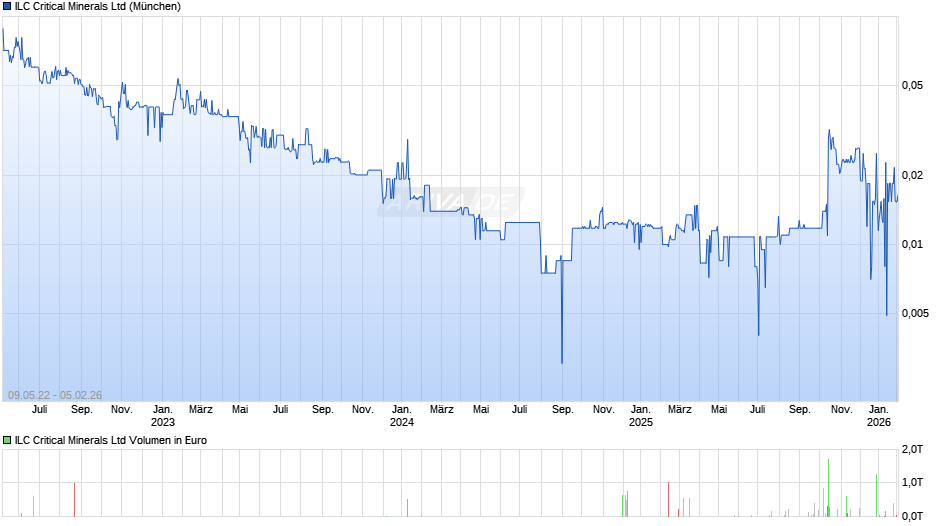This screenshot has width=940, height=526.
Task: Click the red volume bar near März 2025
Action: click(x=668, y=499)
